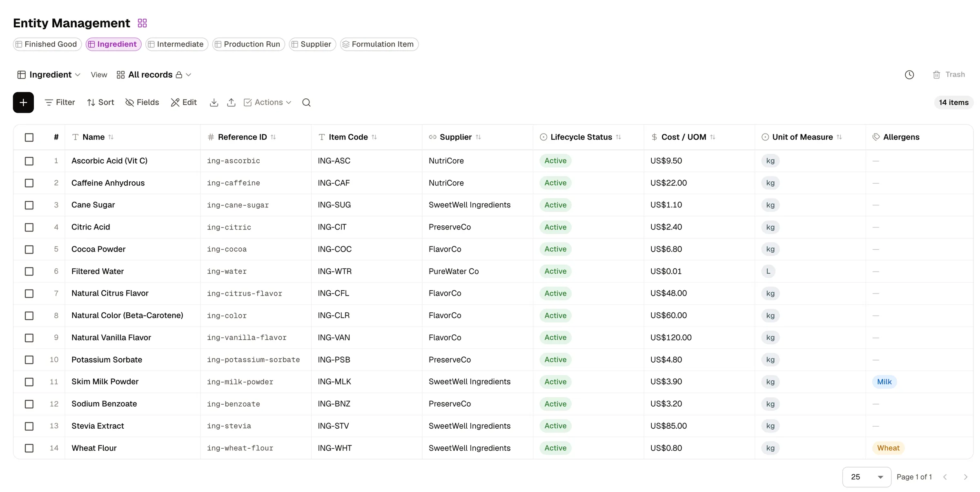Sort by Lifecycle Status column arrows
The height and width of the screenshot is (492, 980).
[x=618, y=137]
